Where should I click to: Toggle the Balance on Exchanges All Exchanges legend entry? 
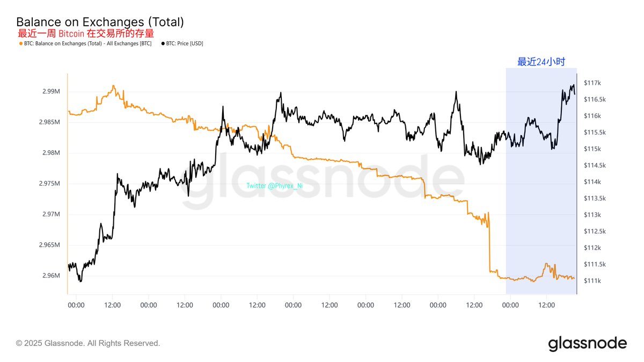point(85,43)
